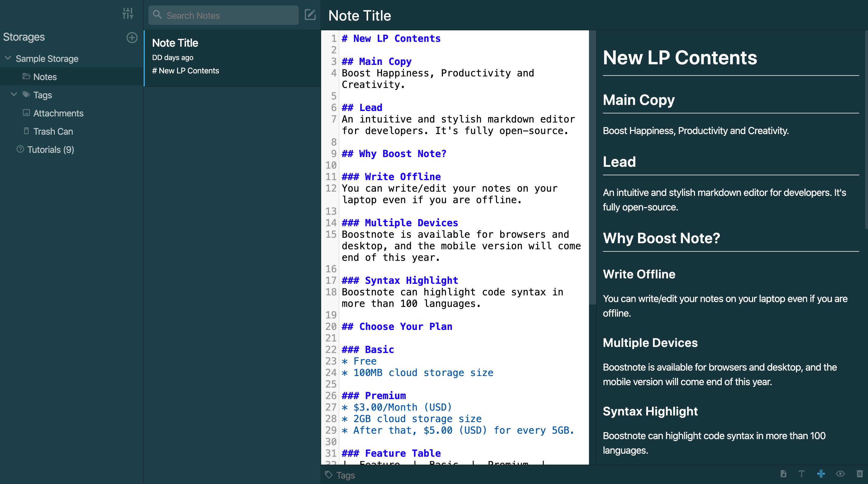This screenshot has height=484, width=868.
Task: Switch to preview mode with eye icon
Action: coord(840,474)
